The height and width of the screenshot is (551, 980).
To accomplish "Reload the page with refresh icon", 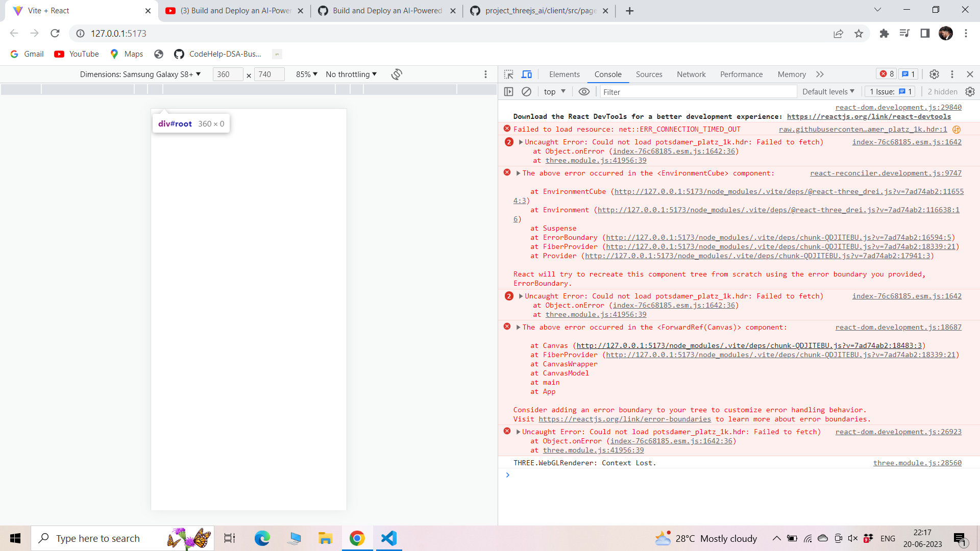I will click(x=55, y=33).
